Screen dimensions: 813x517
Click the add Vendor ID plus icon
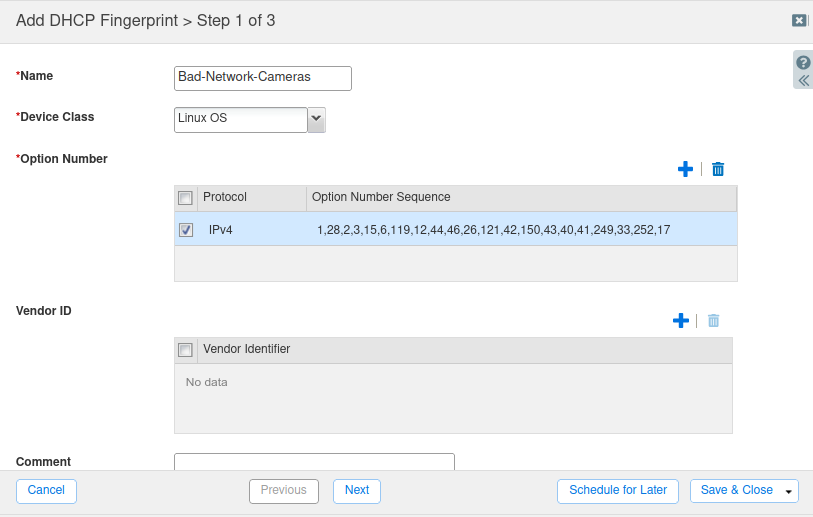coord(681,321)
